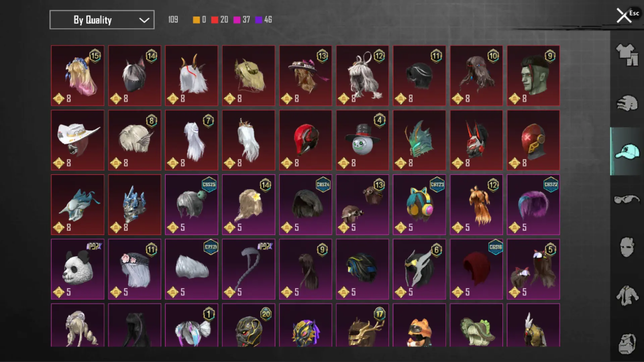This screenshot has height=362, width=644.
Task: Select the snowman top hat headgear
Action: (x=362, y=140)
